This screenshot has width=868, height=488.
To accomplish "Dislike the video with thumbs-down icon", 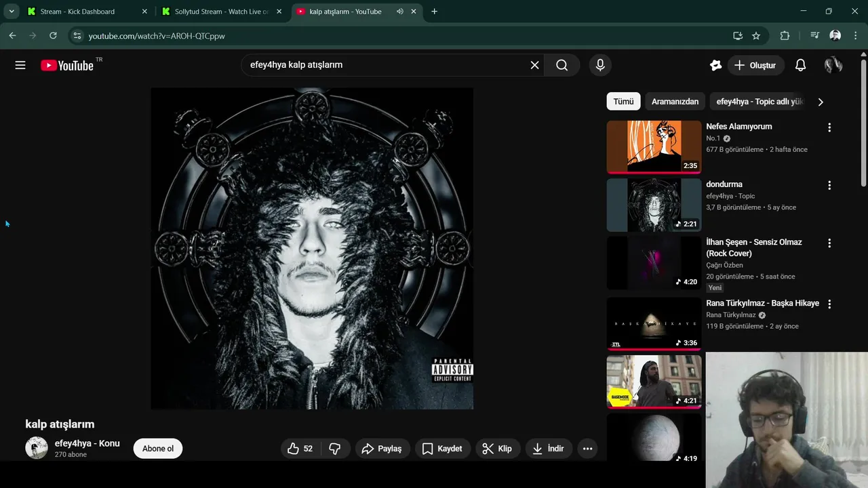I will 335,449.
